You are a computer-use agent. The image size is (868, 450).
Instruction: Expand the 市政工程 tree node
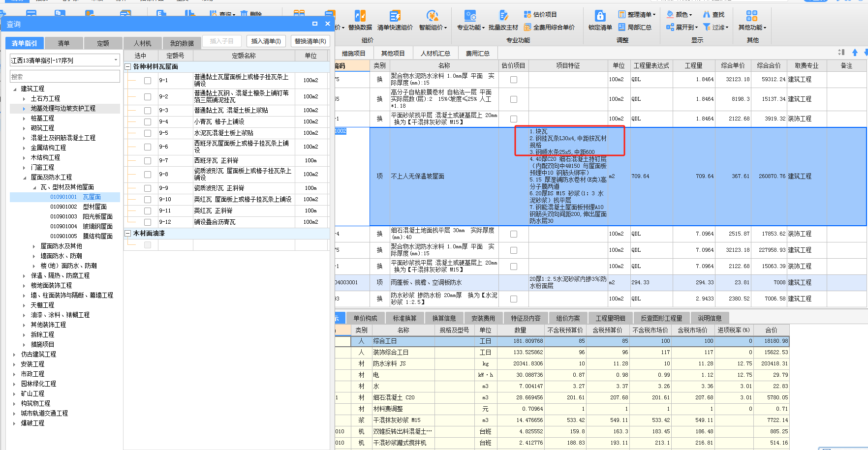[14, 374]
